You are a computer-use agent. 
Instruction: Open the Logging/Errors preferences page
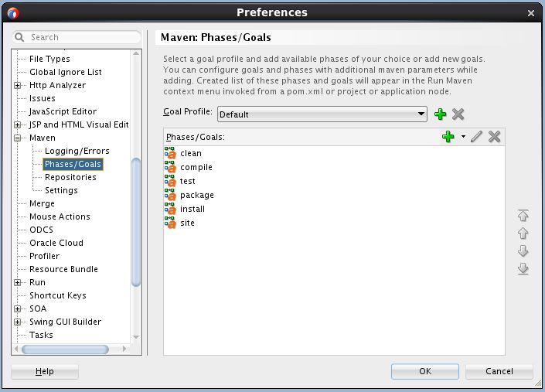(77, 151)
